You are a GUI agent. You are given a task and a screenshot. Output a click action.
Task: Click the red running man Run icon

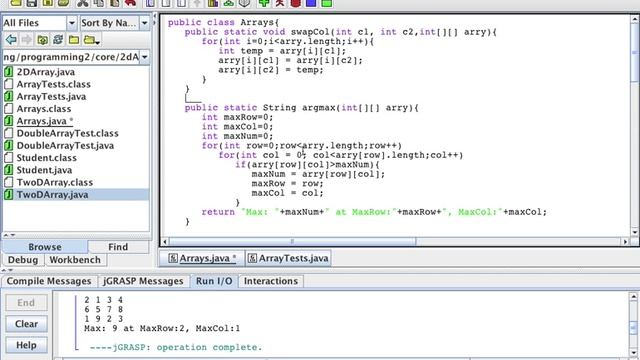pyautogui.click(x=280, y=3)
